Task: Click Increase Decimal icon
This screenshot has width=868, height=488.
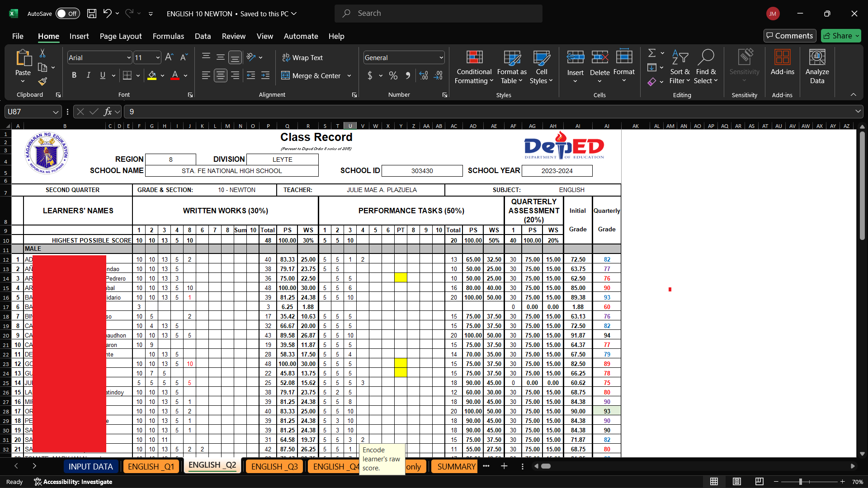Action: tap(424, 75)
